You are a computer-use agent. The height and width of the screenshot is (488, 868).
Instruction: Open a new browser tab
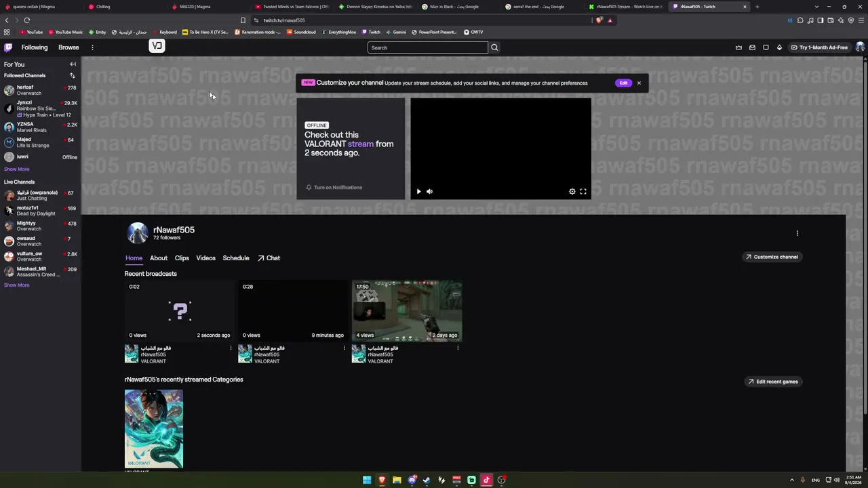click(x=757, y=7)
